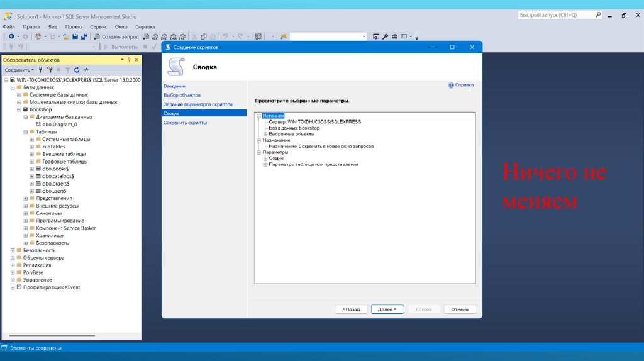Open the Справка help link in wizard
This screenshot has height=361, width=644.
[461, 85]
